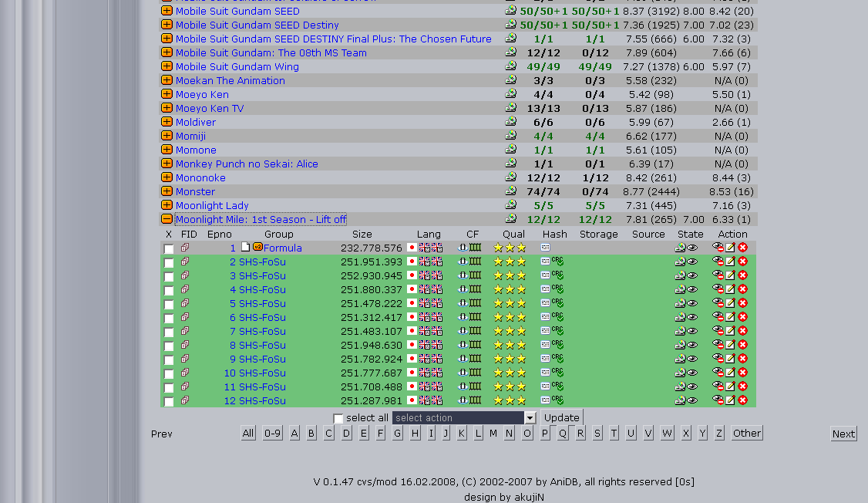Toggle the watched eye icon for episode 4
868x503 pixels.
click(692, 289)
